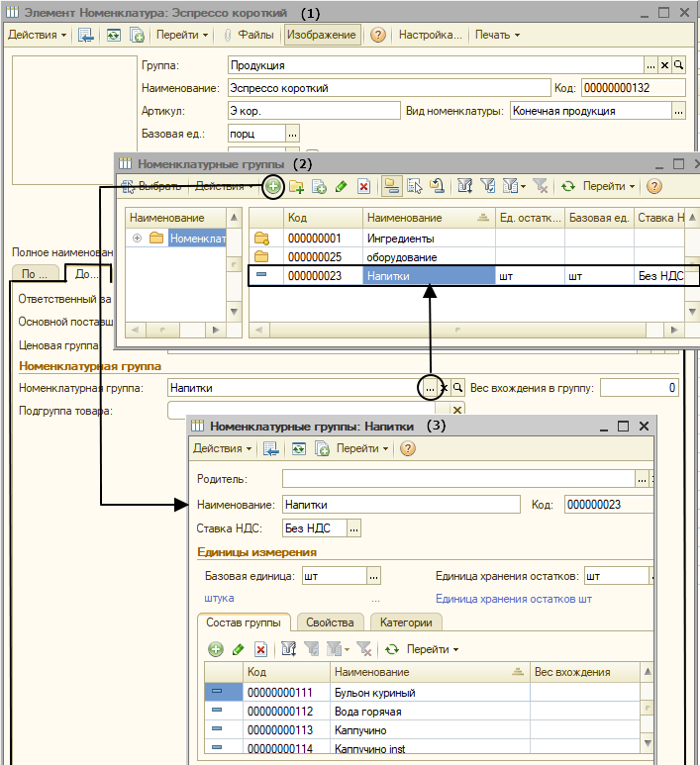Open help icon in window (2)
Image resolution: width=700 pixels, height=765 pixels.
tap(653, 186)
